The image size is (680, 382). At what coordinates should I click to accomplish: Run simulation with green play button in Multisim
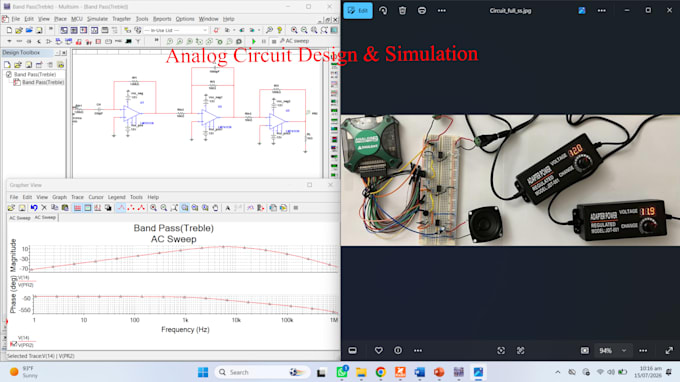[254, 42]
